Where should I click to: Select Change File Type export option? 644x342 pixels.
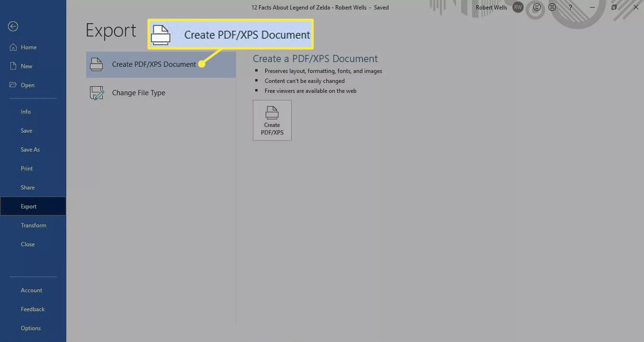coord(161,93)
